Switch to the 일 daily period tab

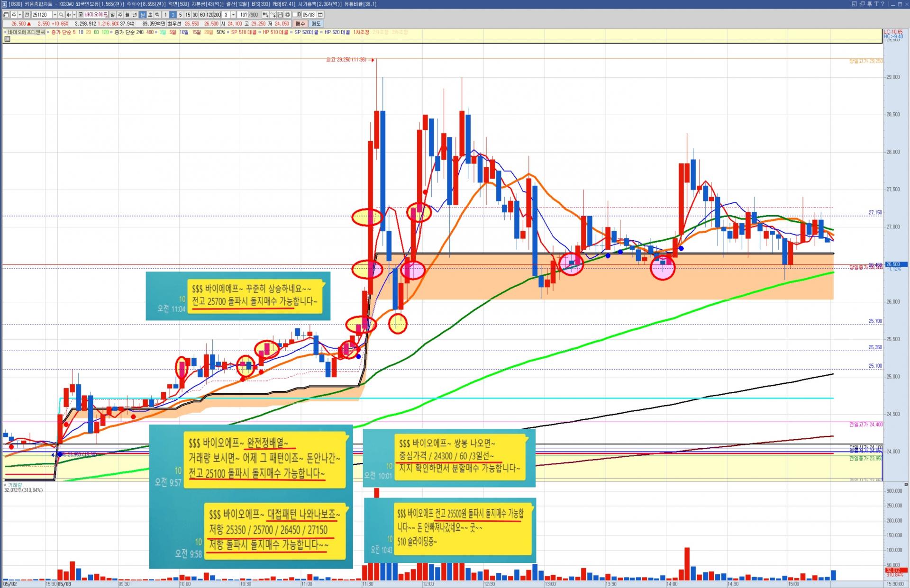click(x=112, y=15)
